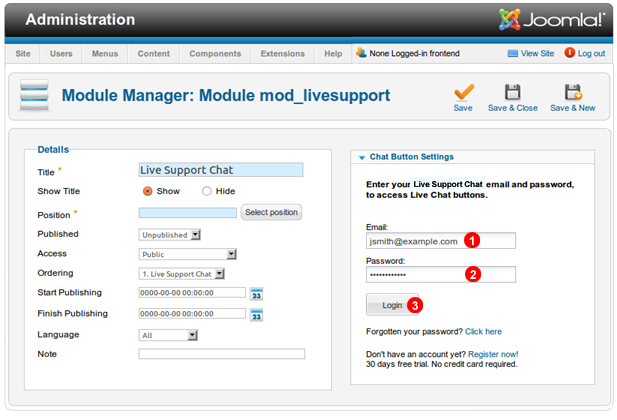Focus the Password input field
Image resolution: width=617 pixels, height=420 pixels.
click(x=441, y=274)
